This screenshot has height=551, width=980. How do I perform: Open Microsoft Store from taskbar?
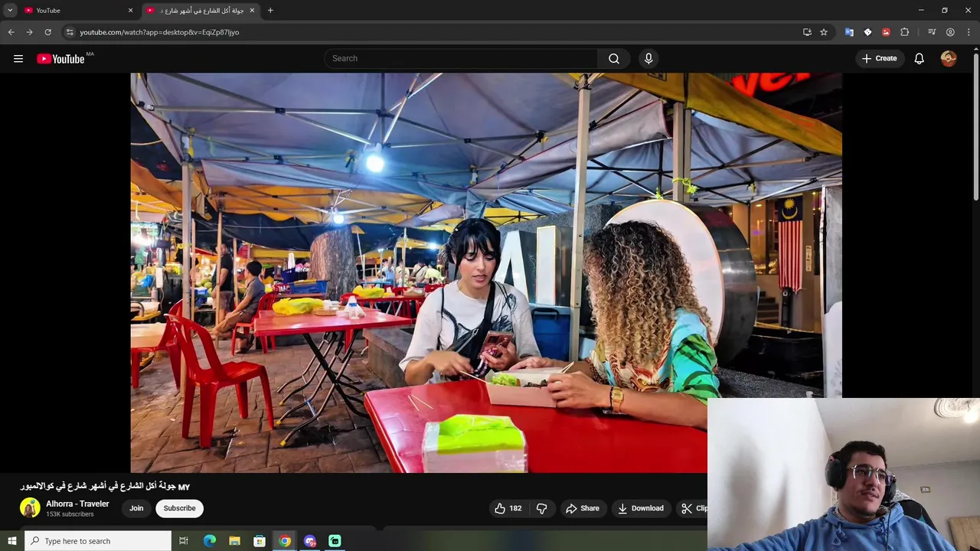(x=260, y=541)
